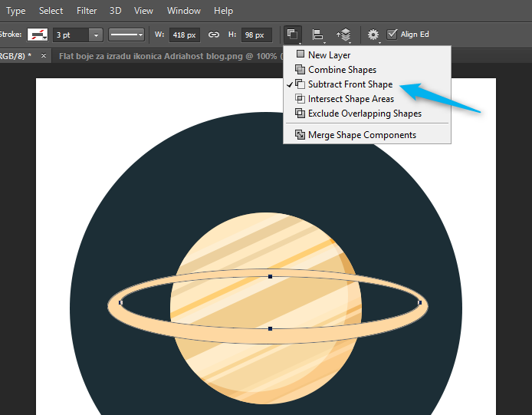Click the Path operations icon
The width and height of the screenshot is (532, 415).
pos(293,35)
